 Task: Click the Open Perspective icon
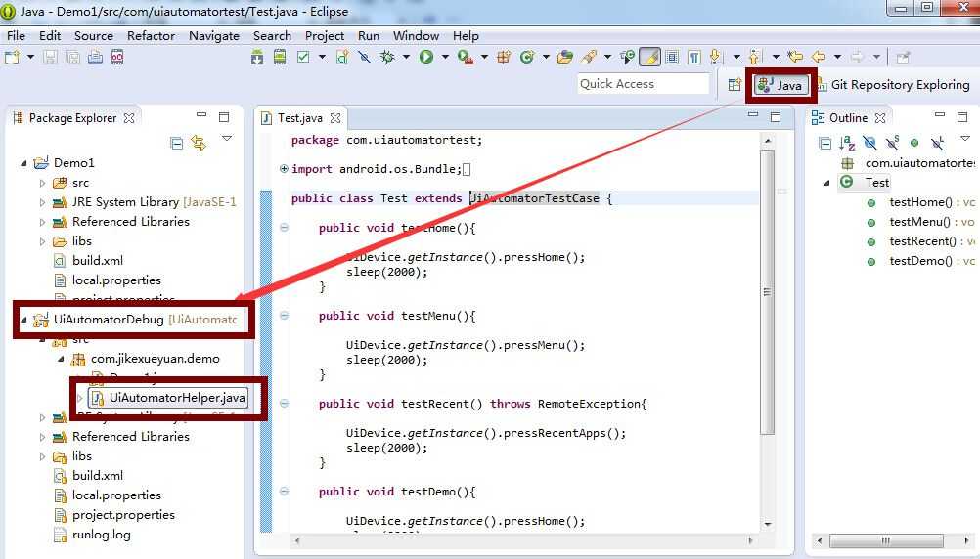click(x=735, y=85)
